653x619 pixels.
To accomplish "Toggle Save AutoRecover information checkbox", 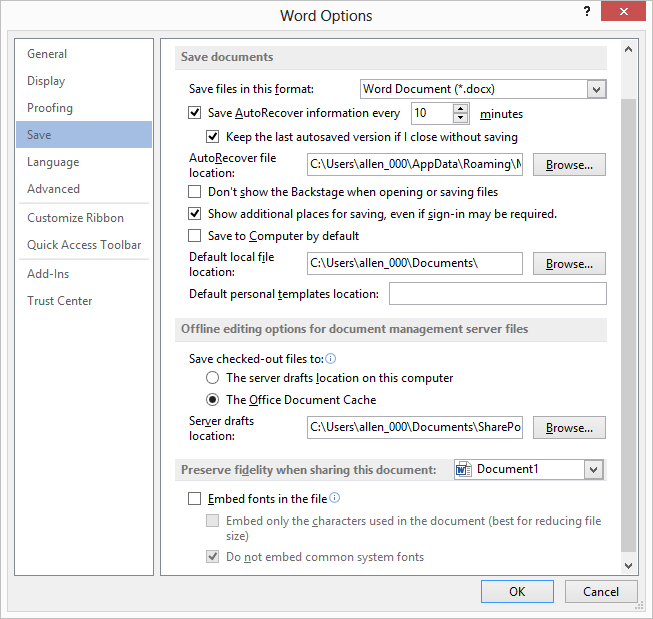I will coord(194,113).
